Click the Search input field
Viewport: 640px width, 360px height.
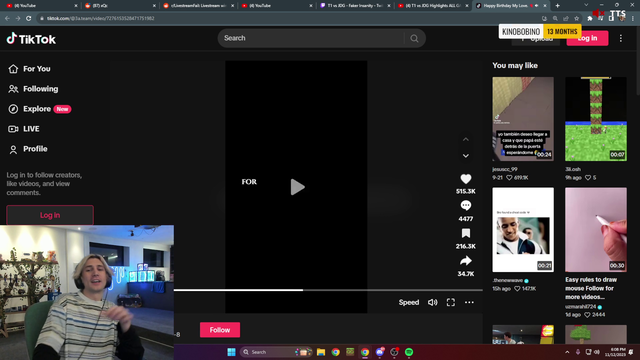tap(312, 38)
